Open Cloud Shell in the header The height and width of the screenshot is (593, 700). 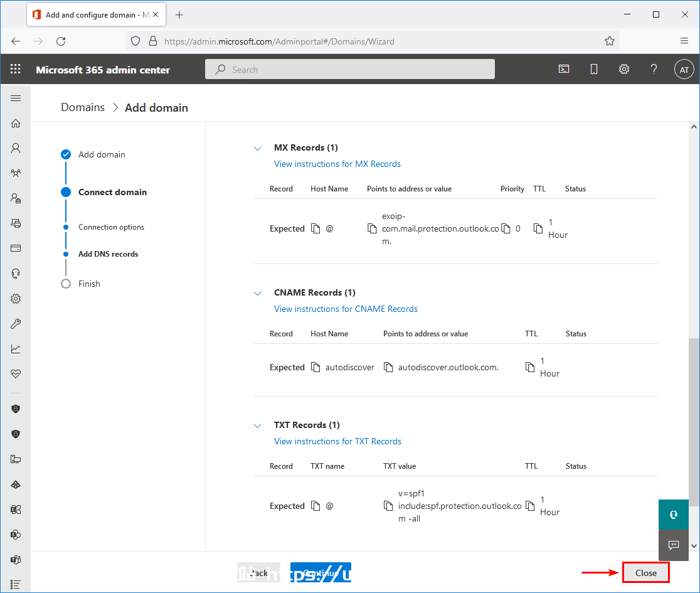coord(564,69)
